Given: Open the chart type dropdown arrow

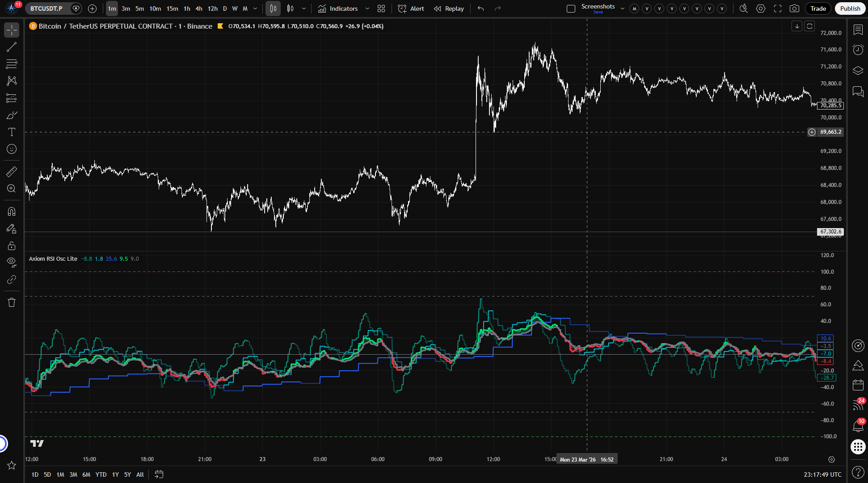Looking at the screenshot, I should (x=304, y=8).
